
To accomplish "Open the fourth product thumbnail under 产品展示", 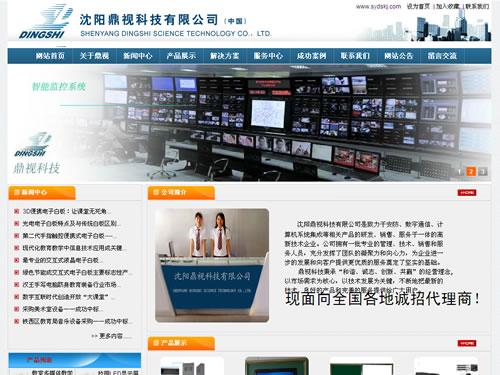I will (446, 366).
